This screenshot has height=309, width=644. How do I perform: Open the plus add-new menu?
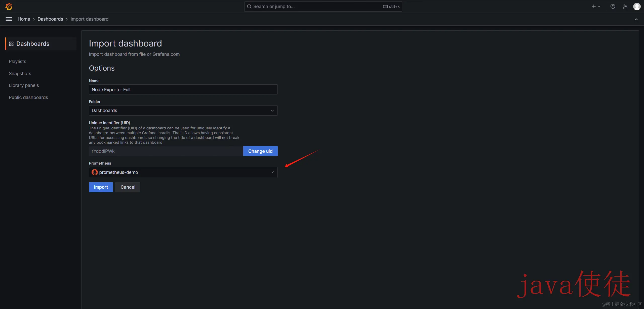[x=596, y=7]
